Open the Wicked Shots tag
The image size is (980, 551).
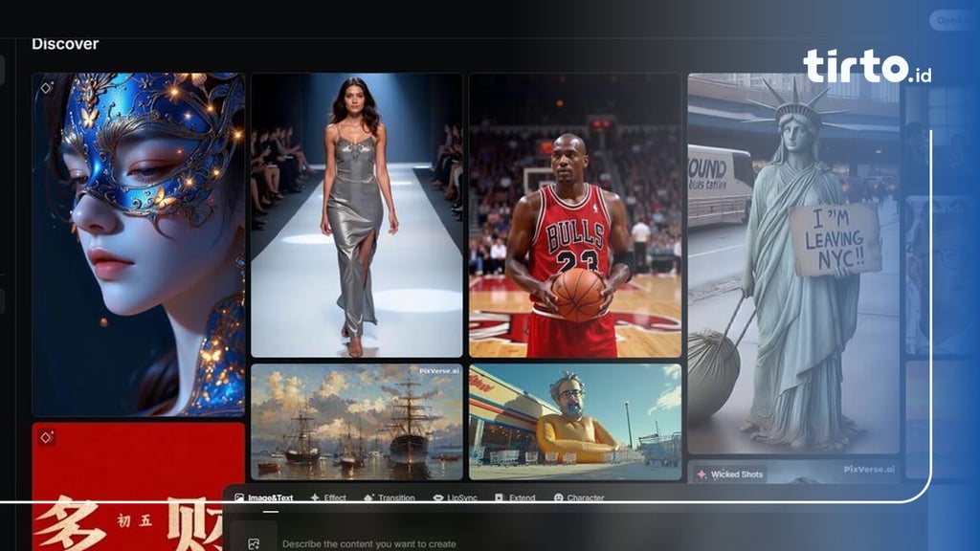pos(729,474)
